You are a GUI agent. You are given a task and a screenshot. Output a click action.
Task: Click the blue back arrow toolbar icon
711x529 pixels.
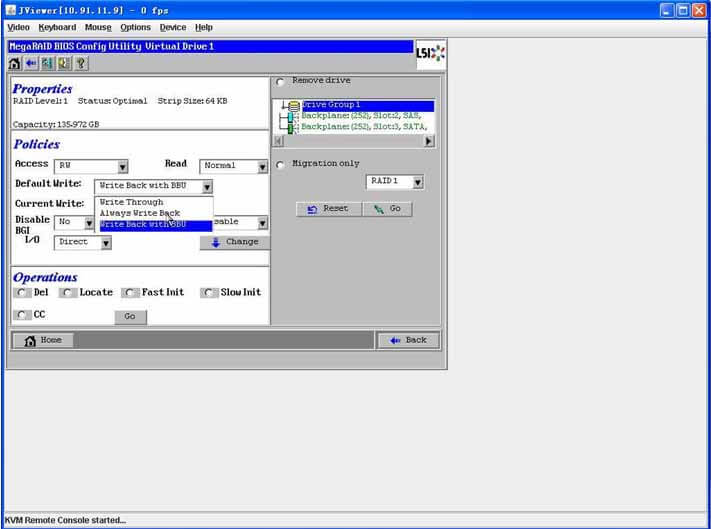31,63
